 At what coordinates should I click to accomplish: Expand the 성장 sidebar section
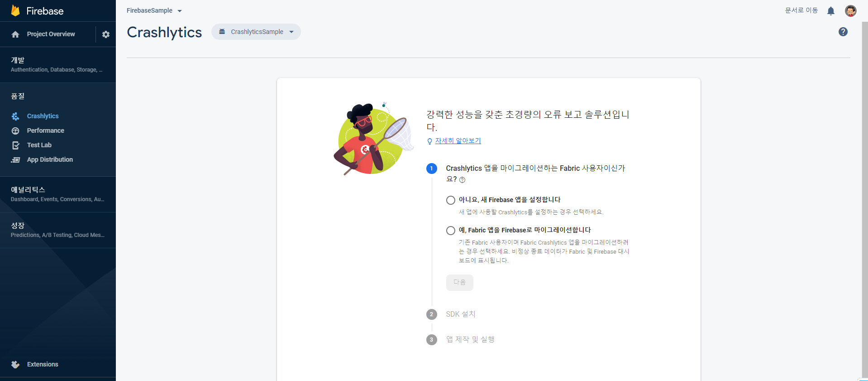tap(58, 230)
